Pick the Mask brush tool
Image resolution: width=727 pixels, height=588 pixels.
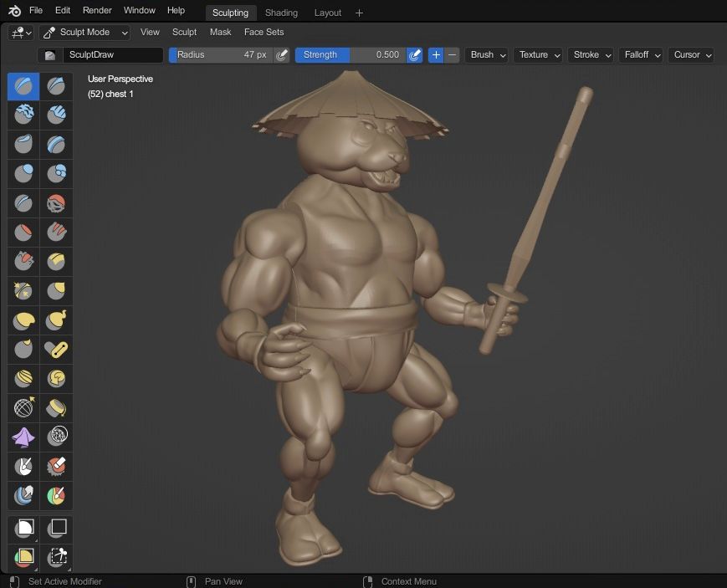(x=23, y=466)
